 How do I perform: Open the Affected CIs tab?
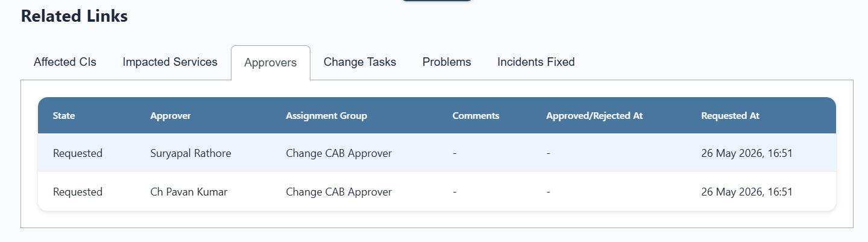click(65, 62)
